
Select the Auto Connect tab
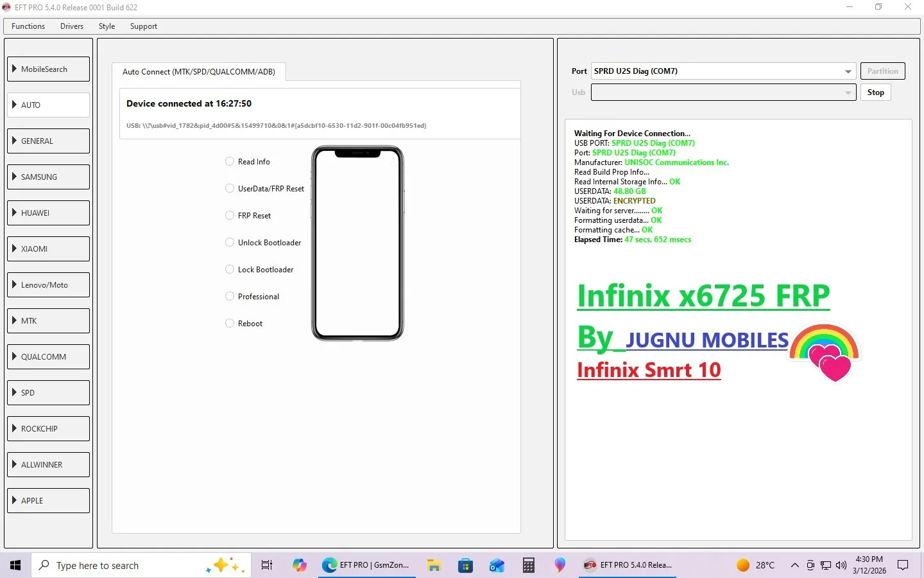[x=198, y=72]
